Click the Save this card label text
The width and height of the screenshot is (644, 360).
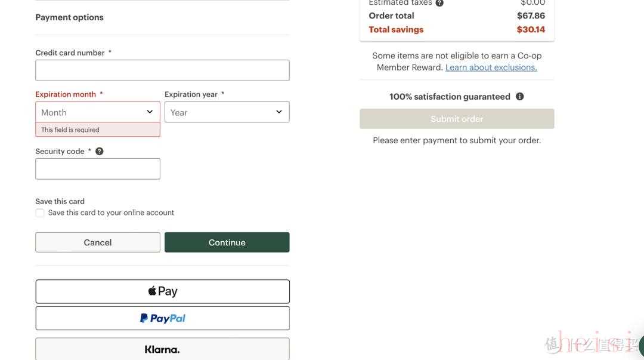tap(60, 201)
